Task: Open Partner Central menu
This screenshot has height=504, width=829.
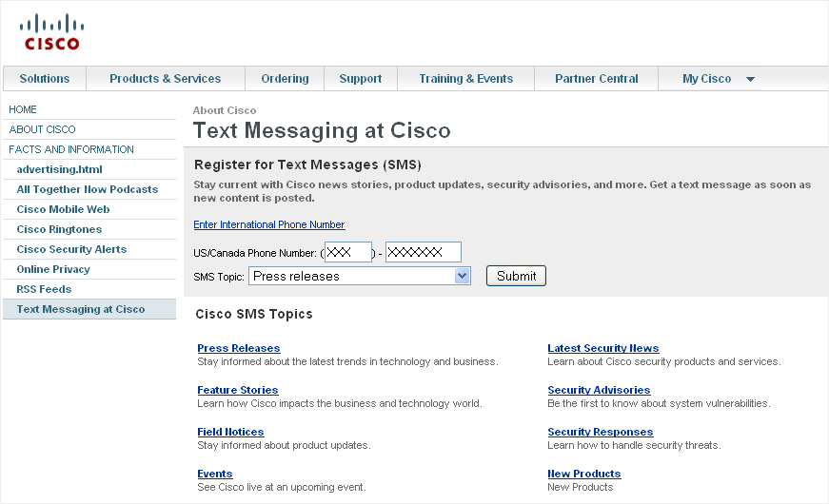Action: [597, 79]
